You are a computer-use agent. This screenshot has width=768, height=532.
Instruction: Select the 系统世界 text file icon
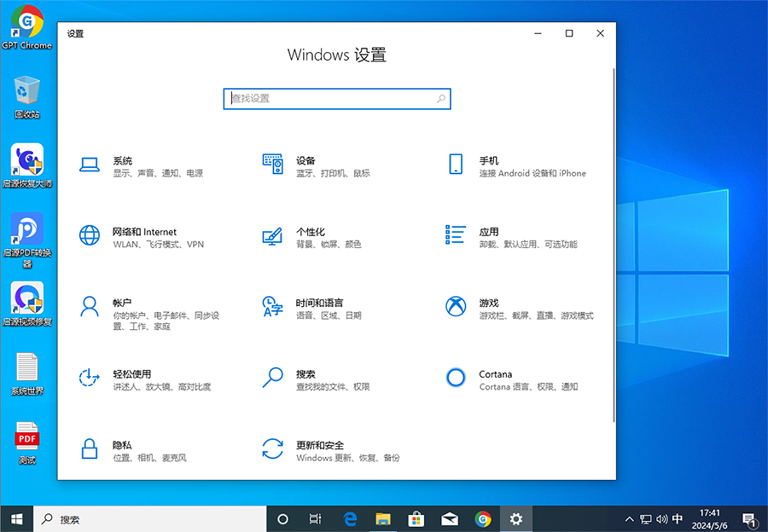point(27,374)
